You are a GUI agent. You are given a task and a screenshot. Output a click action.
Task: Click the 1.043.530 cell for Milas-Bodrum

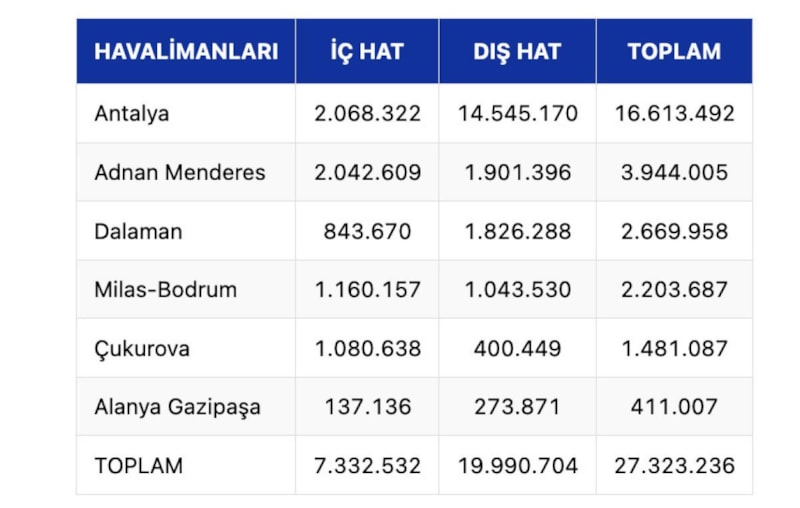517,290
